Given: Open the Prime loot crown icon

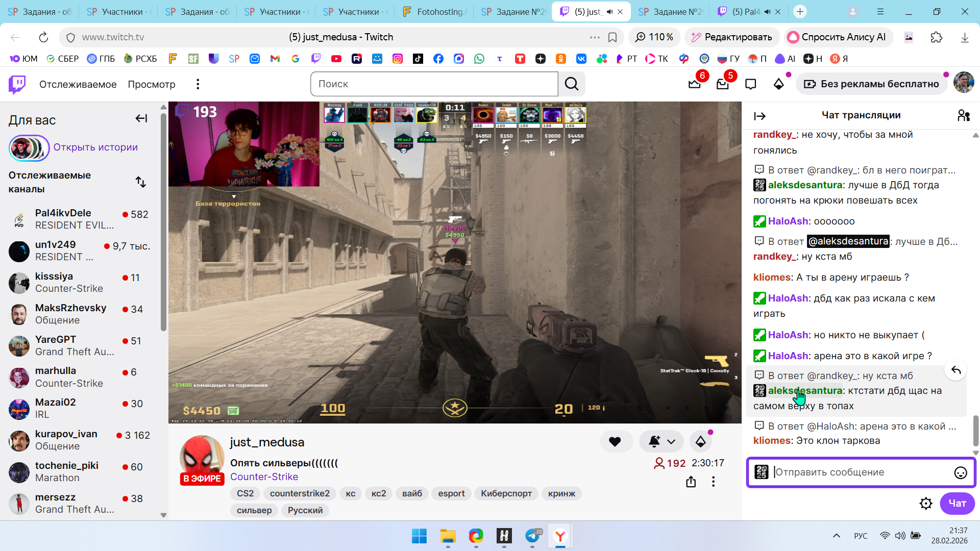Looking at the screenshot, I should [694, 84].
